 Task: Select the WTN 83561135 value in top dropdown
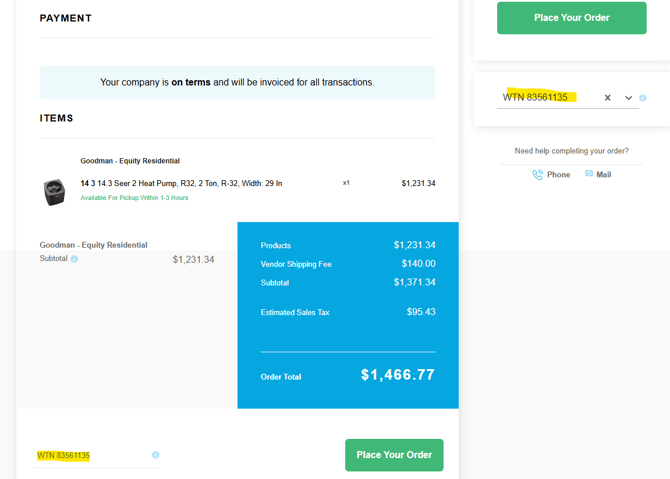pyautogui.click(x=536, y=98)
